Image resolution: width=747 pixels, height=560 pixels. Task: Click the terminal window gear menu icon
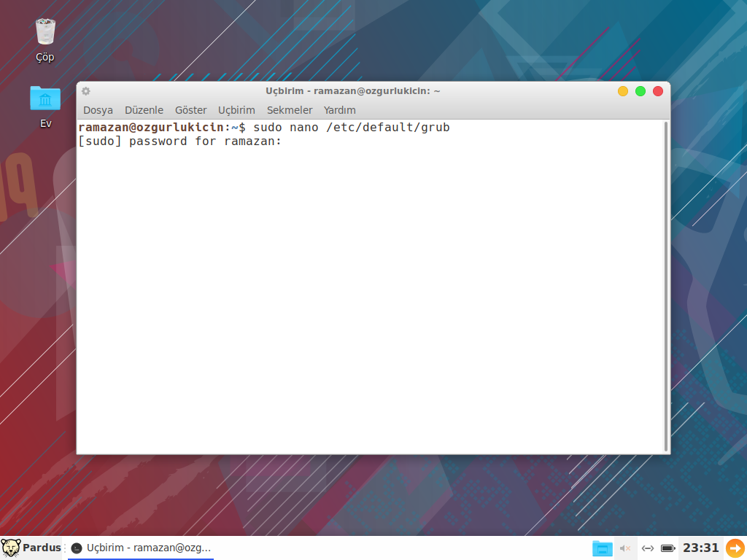(86, 91)
